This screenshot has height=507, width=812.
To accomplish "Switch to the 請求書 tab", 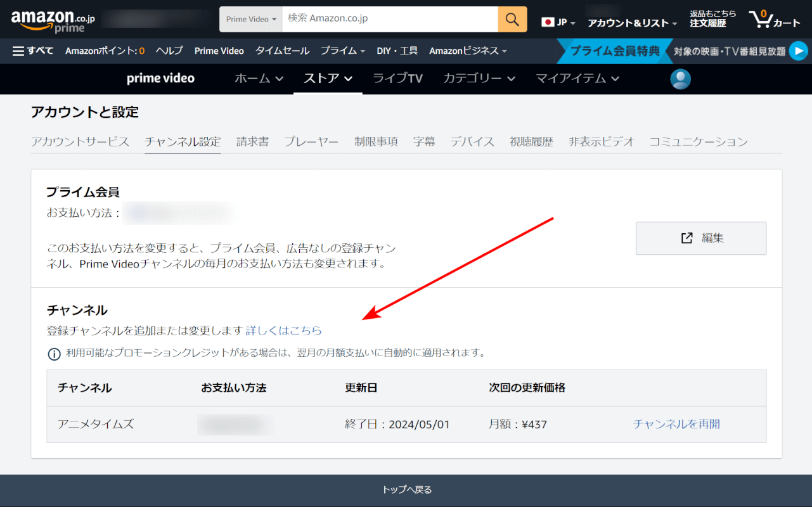I will 252,141.
